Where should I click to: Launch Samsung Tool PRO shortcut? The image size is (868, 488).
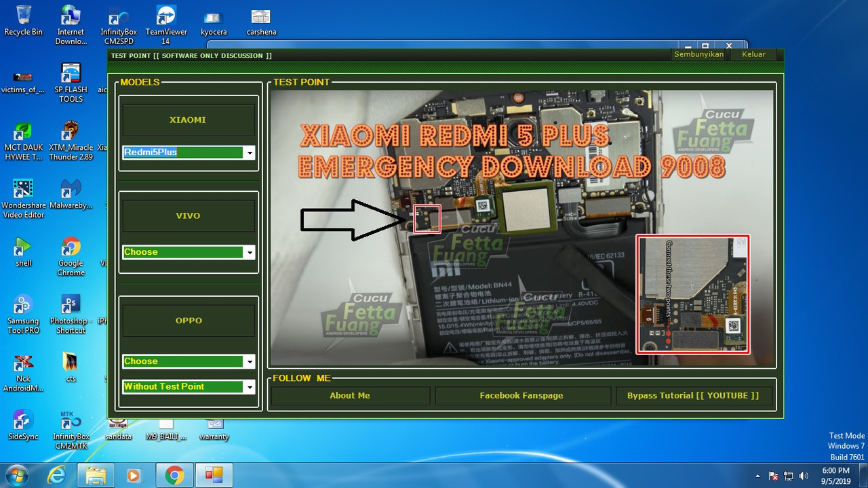(x=23, y=314)
